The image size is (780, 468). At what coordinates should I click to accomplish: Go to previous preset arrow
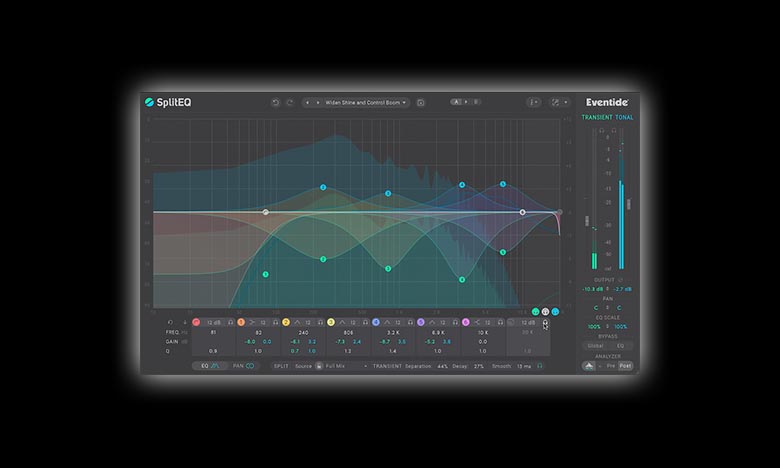[x=307, y=102]
